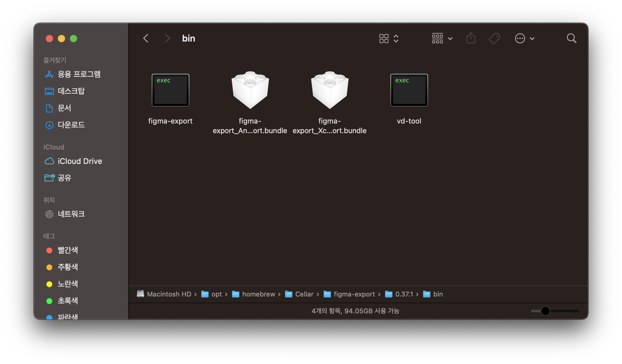Open 응용 프로그램 in the sidebar
Screen dimensions: 622x364
(x=79, y=74)
